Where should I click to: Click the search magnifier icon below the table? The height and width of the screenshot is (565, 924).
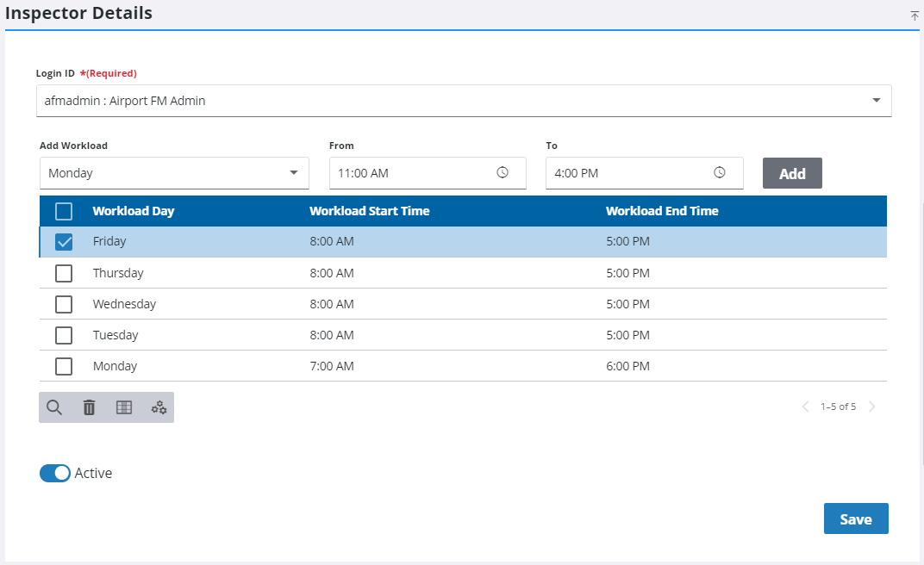tap(54, 407)
